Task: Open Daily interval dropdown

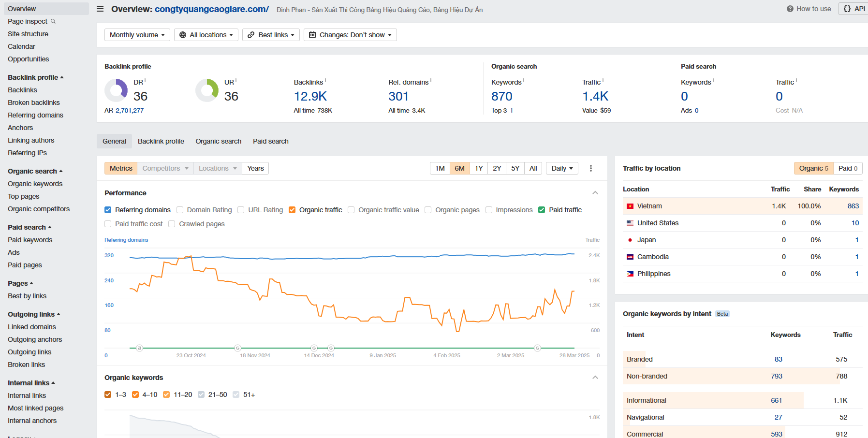Action: pos(562,168)
